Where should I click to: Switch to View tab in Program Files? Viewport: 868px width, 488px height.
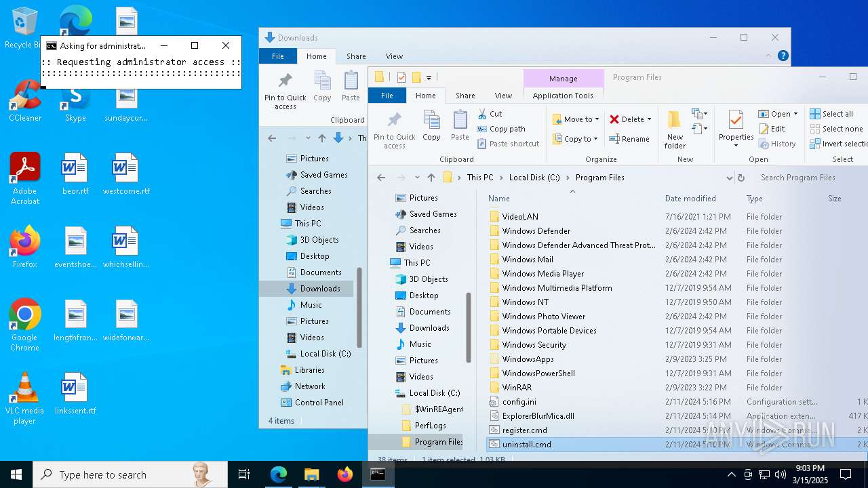pos(503,96)
